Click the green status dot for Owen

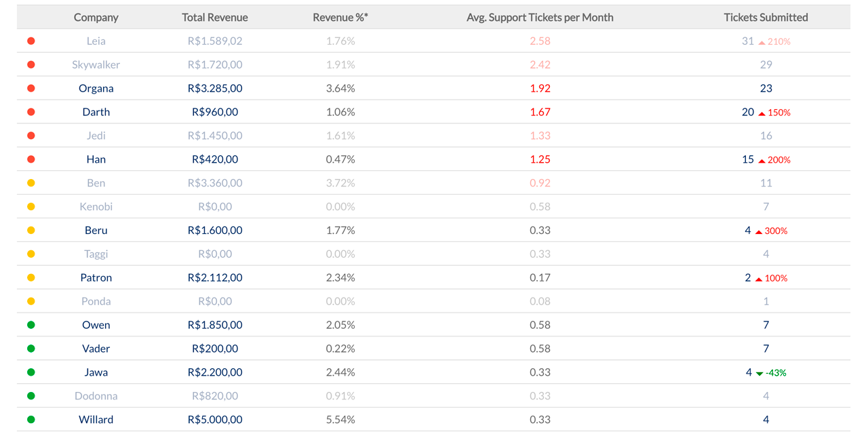tap(31, 325)
